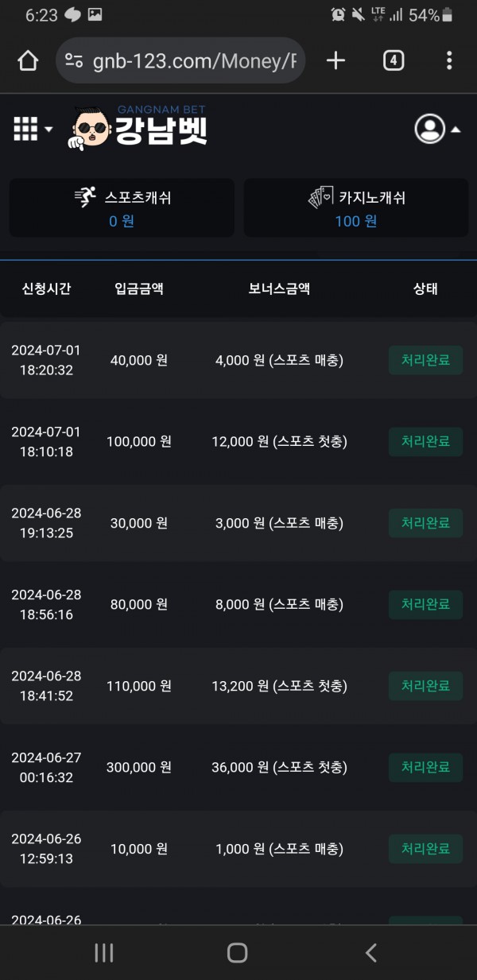Open browser three-dot overflow menu

449,60
